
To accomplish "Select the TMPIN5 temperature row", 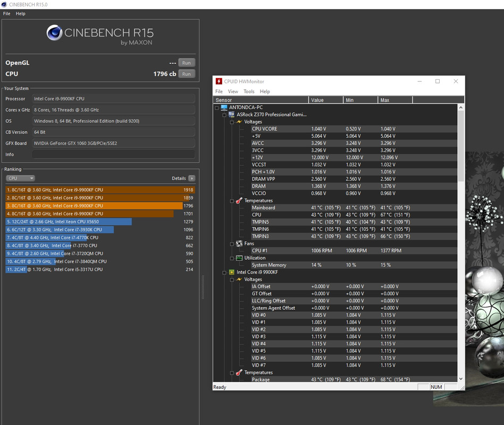I will tap(354, 222).
